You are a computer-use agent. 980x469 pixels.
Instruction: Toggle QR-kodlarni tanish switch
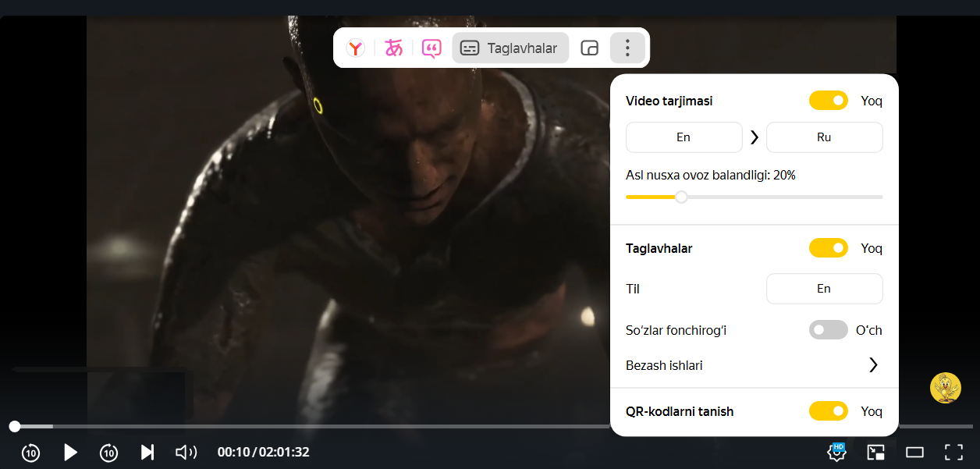tap(829, 411)
